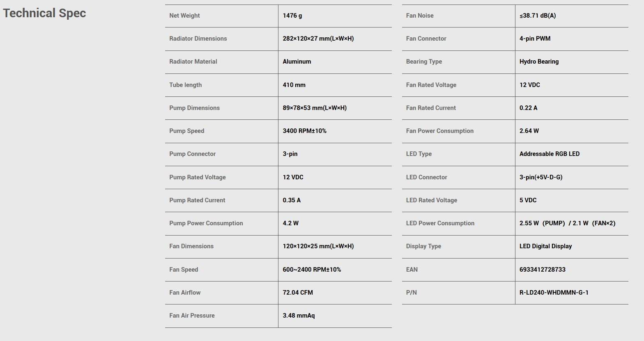The width and height of the screenshot is (644, 341).
Task: Click the Addressable RGB LED value
Action: 550,154
